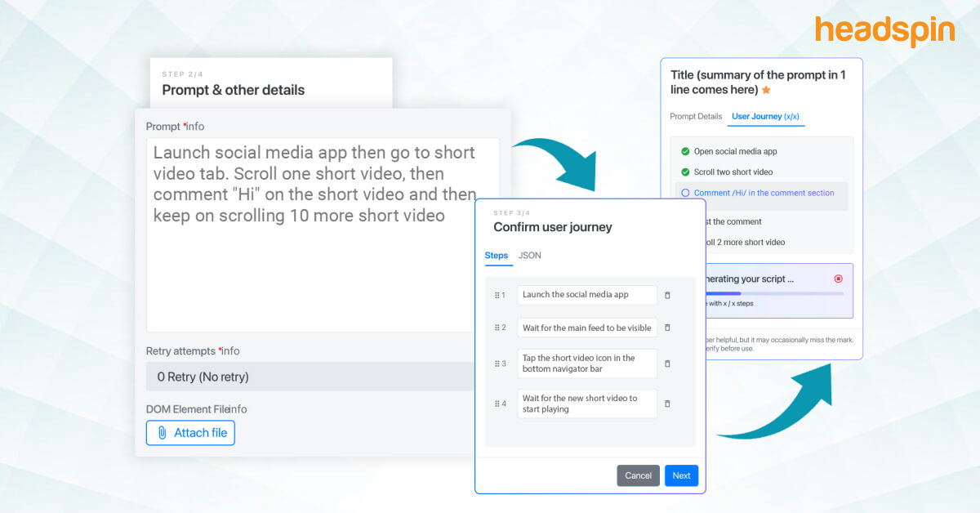Click green check next to Scroll two short video
Image resolution: width=980 pixels, height=513 pixels.
click(x=685, y=172)
